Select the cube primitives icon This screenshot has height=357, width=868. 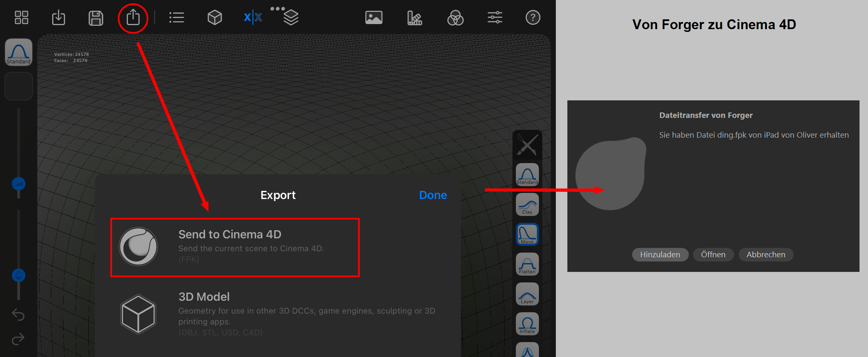215,18
